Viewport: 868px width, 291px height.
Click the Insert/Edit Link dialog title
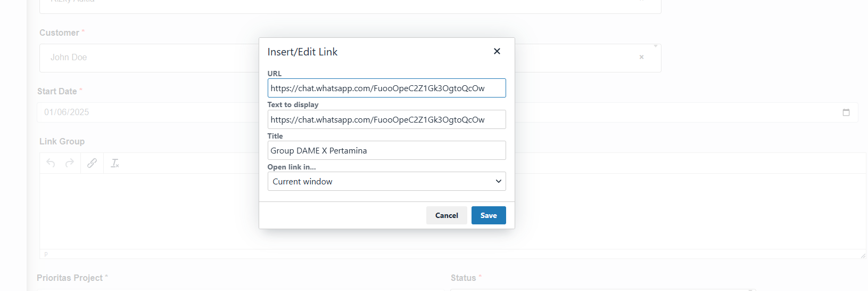pyautogui.click(x=302, y=52)
